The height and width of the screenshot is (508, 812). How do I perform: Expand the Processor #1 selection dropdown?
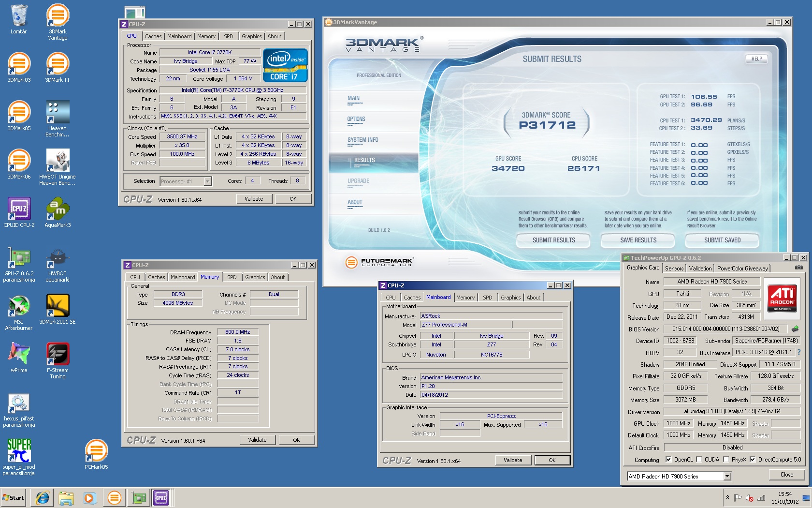(x=207, y=181)
